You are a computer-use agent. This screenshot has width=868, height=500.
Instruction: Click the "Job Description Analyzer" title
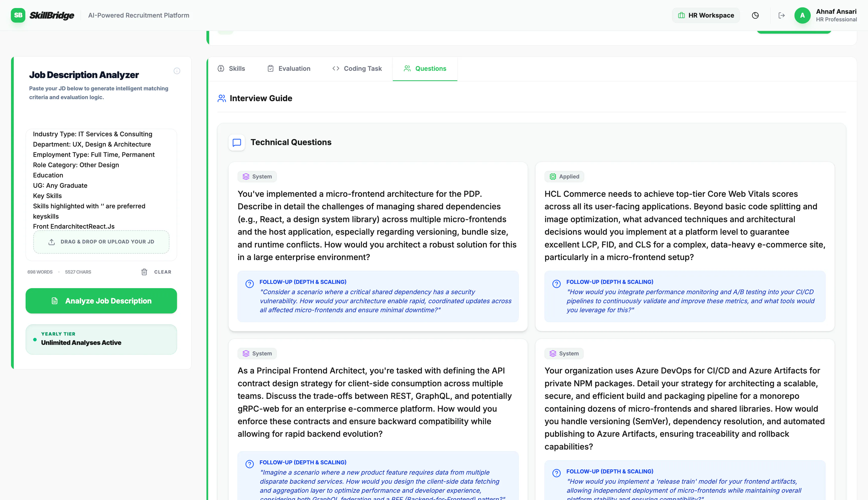pos(84,75)
